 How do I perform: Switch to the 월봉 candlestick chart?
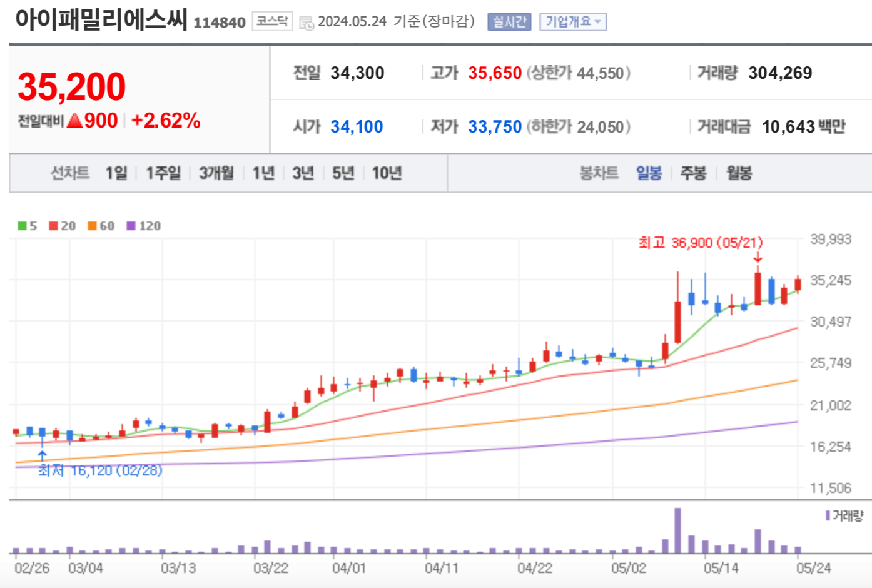(x=739, y=173)
